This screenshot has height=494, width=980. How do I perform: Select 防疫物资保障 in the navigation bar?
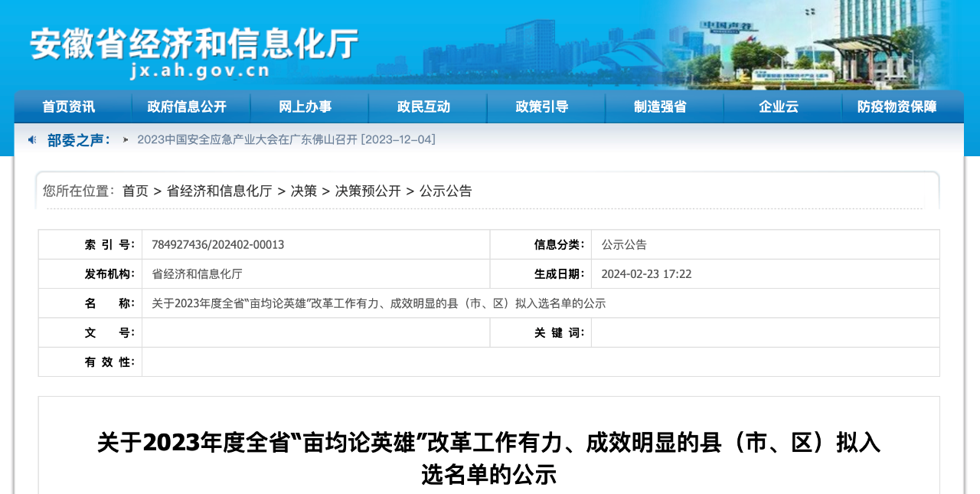tap(897, 107)
